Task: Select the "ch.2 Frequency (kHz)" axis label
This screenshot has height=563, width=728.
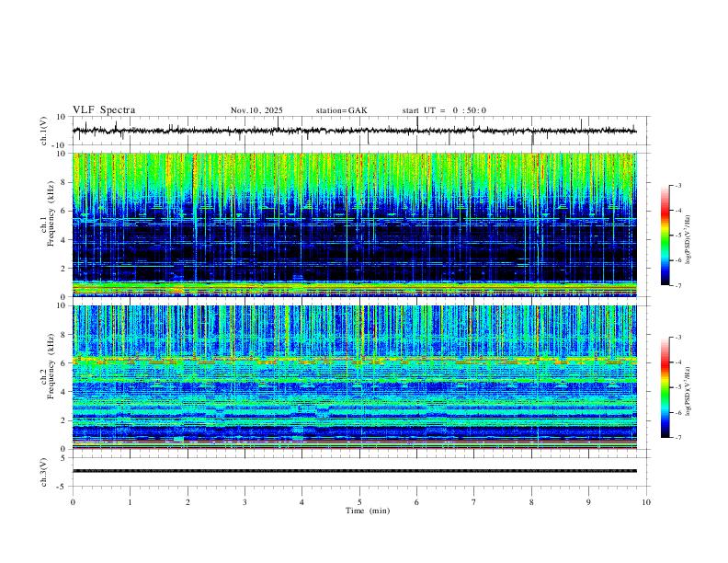Action: (x=48, y=366)
